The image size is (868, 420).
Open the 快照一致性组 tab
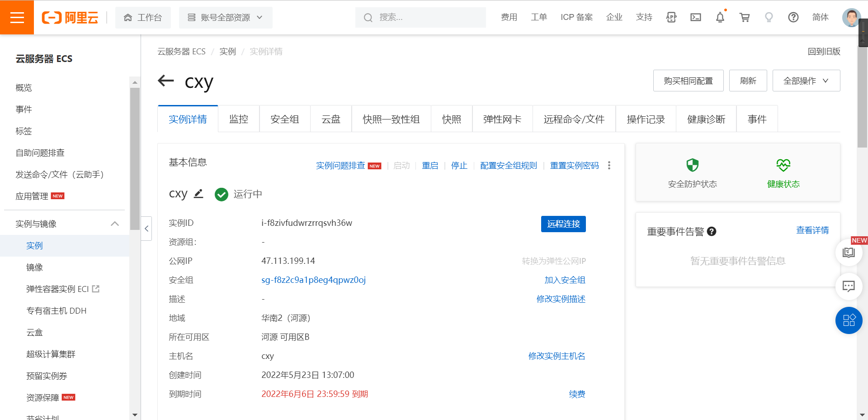coord(391,119)
